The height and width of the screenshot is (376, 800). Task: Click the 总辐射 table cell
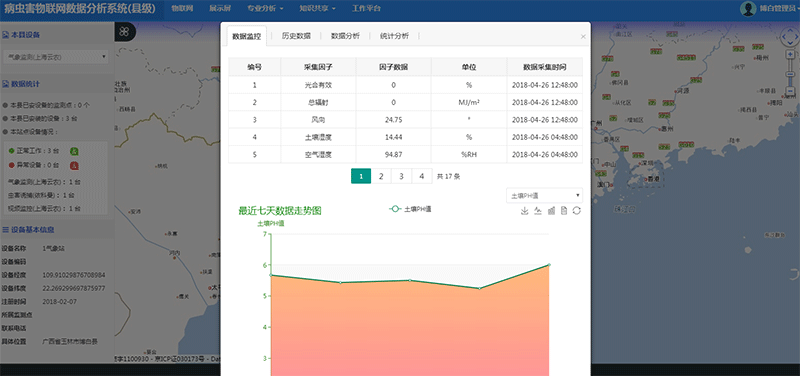[x=318, y=103]
